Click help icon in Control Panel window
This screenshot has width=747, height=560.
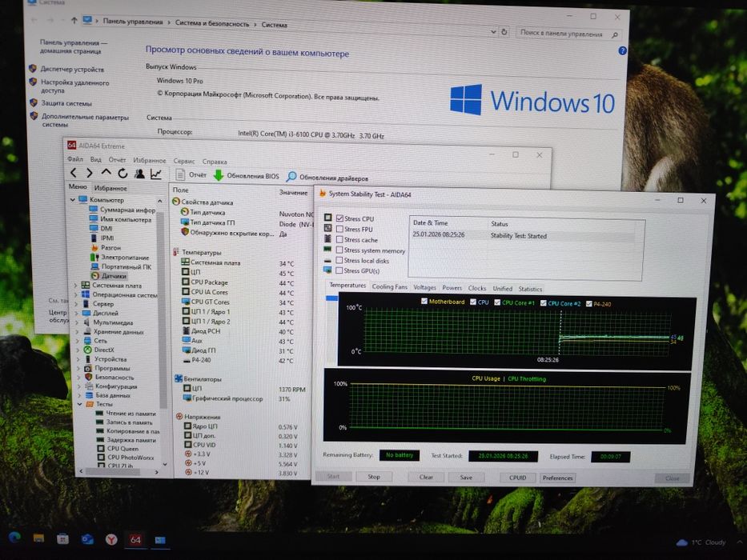(x=622, y=50)
